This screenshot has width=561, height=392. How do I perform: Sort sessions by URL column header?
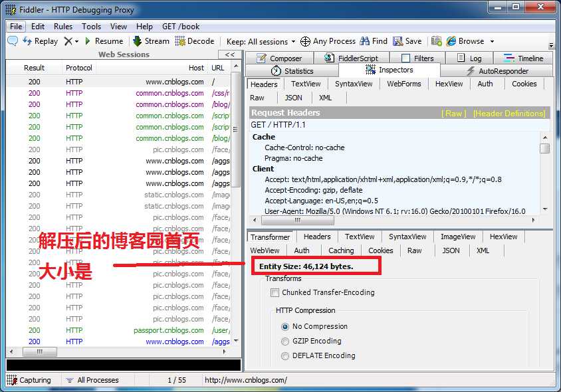[217, 68]
